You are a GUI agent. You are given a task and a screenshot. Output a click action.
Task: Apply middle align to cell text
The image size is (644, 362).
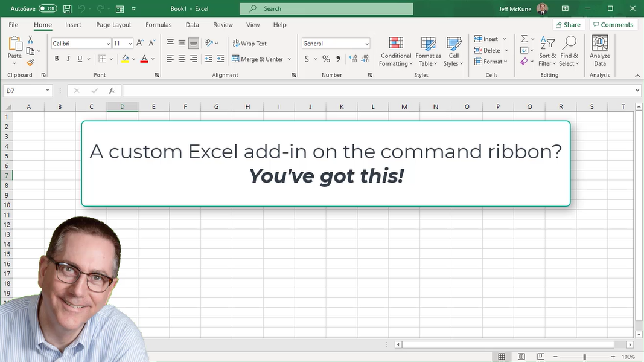pos(182,43)
